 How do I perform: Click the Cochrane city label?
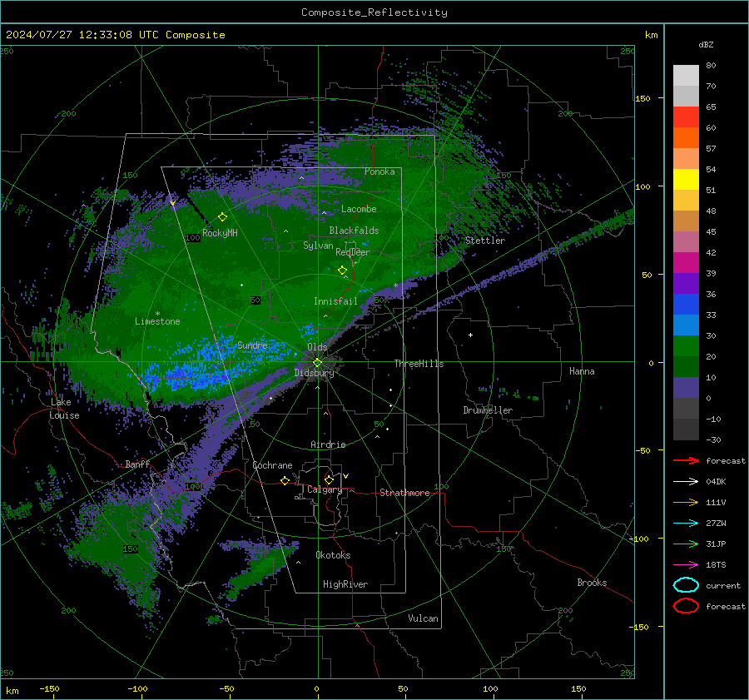[x=272, y=465]
